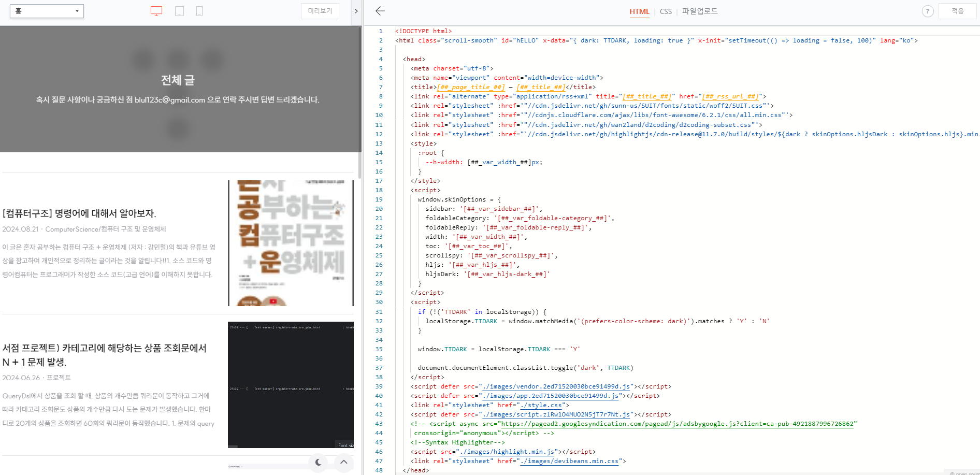Click the <!DOCTYPE html> line in the editor

[x=423, y=31]
